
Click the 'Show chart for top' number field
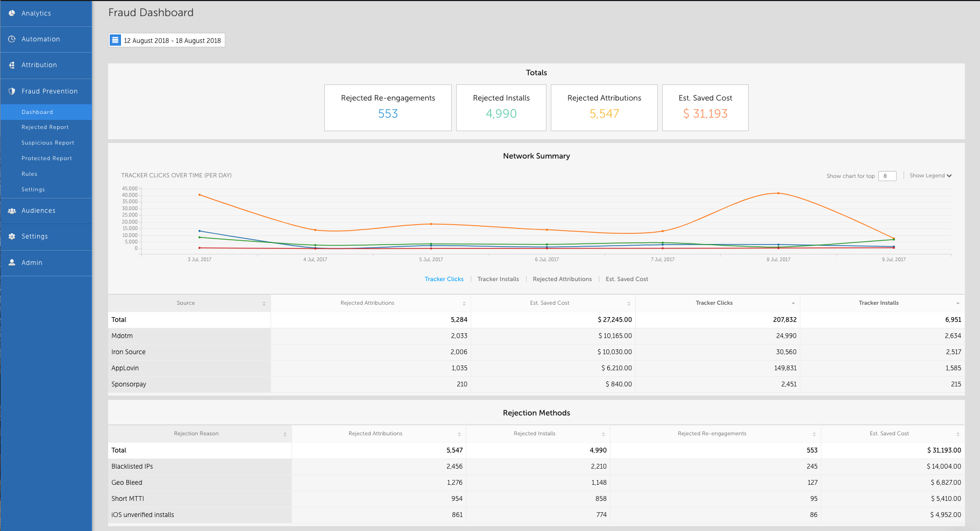[x=887, y=176]
